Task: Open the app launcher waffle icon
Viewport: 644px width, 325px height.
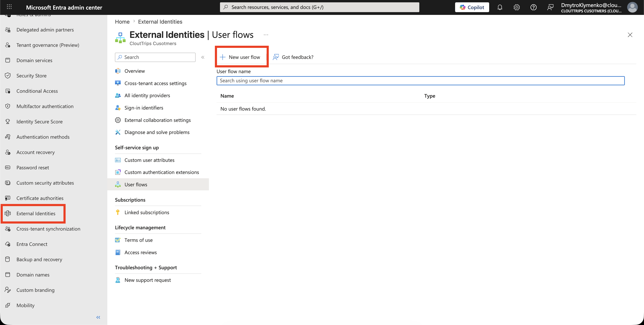Action: 9,7
